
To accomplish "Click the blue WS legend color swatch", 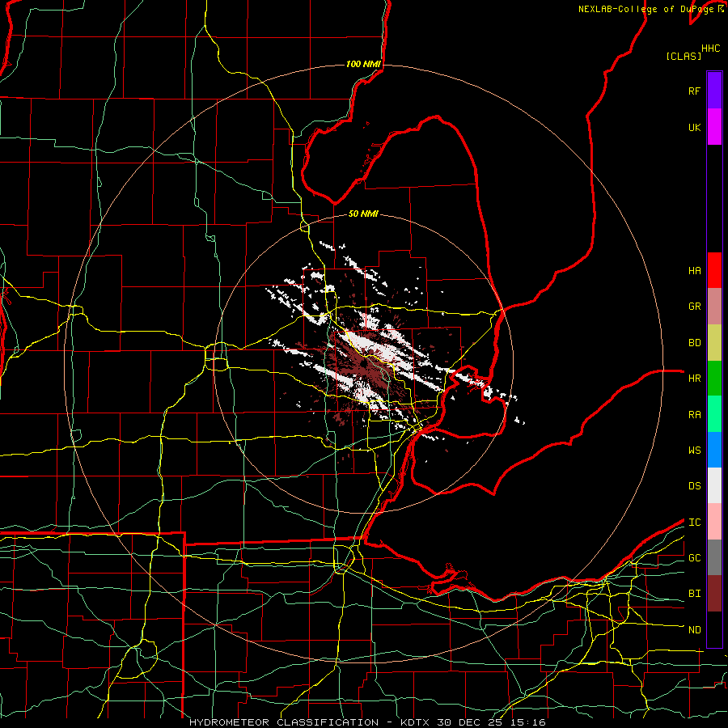I will tap(714, 450).
